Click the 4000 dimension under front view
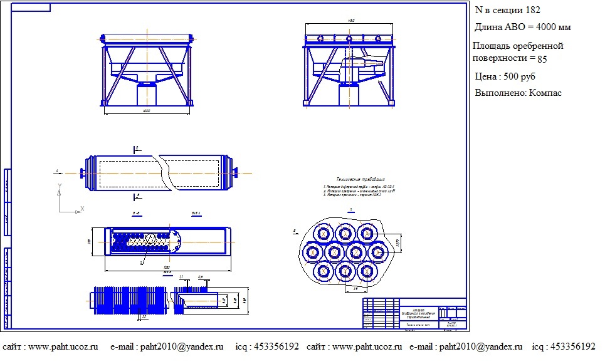Viewport: 605px width, 364px height. pos(147,111)
